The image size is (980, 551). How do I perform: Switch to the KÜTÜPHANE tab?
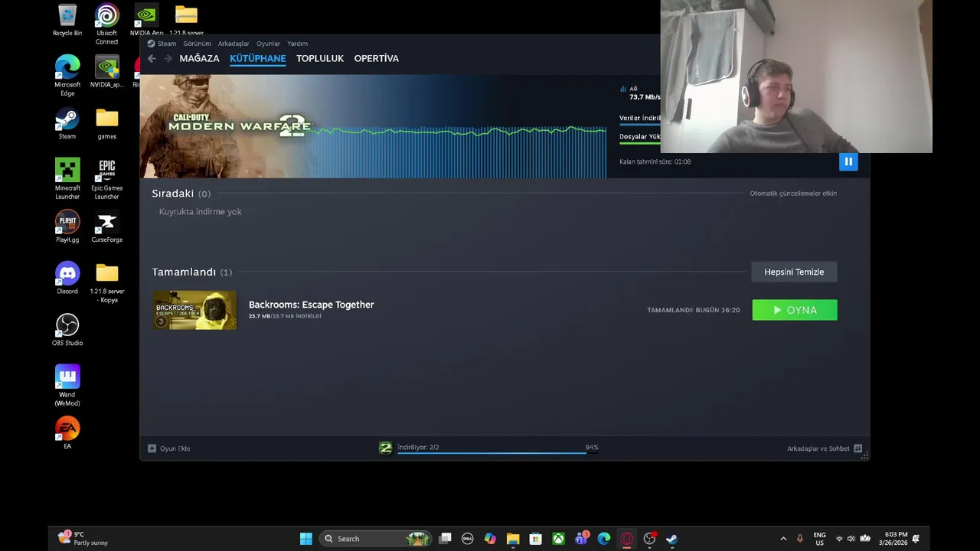click(258, 58)
